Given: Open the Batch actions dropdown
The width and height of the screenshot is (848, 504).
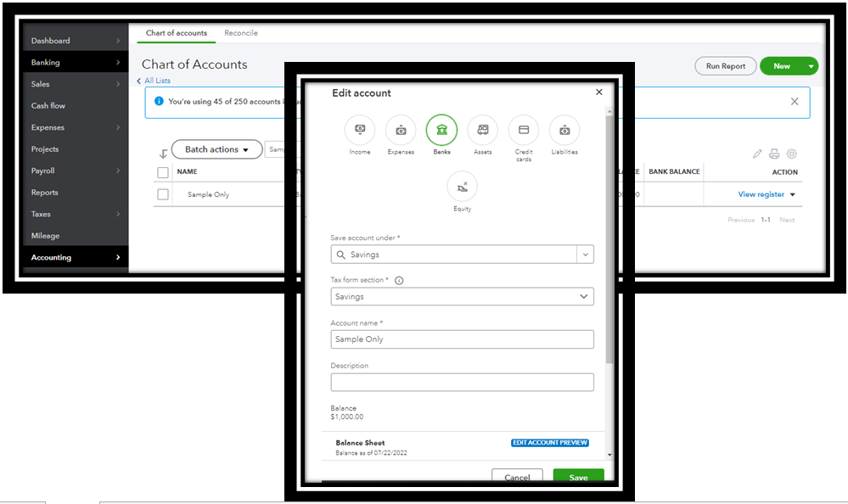Looking at the screenshot, I should click(216, 149).
